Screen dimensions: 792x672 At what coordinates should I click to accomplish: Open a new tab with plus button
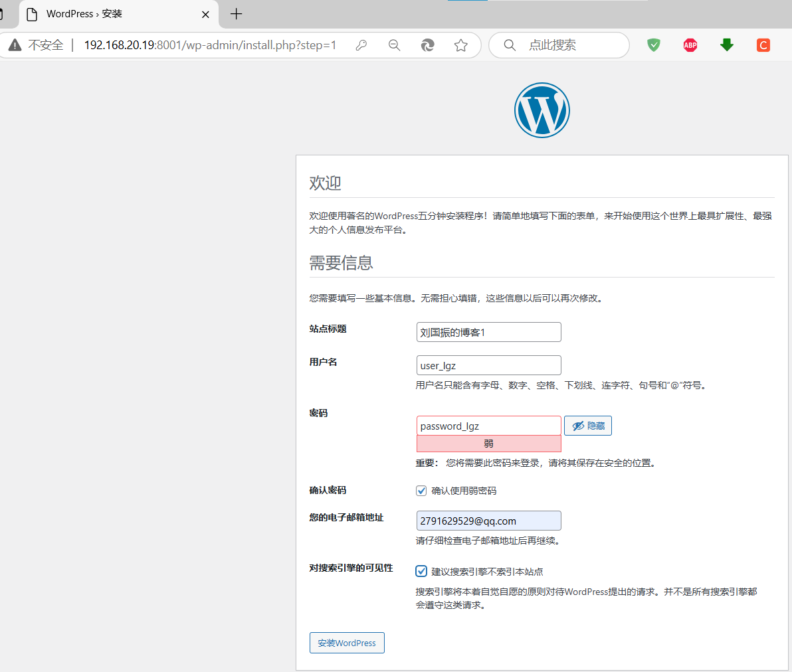tap(236, 14)
